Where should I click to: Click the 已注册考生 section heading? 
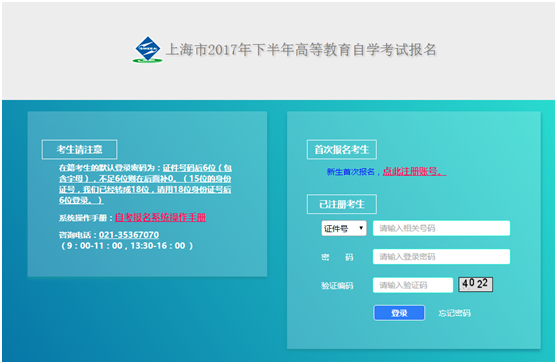point(342,204)
